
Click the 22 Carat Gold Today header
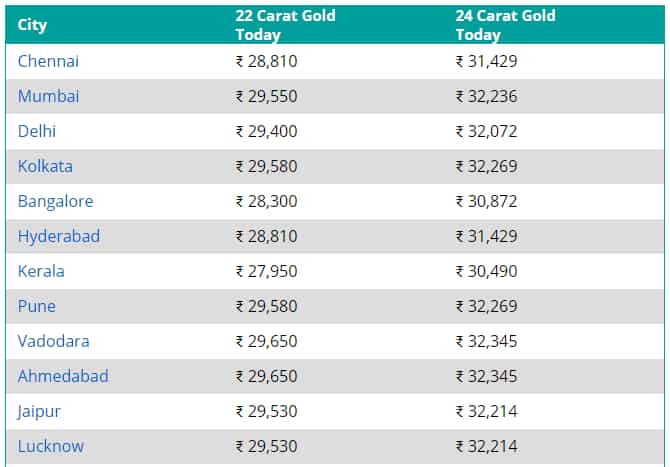(285, 25)
